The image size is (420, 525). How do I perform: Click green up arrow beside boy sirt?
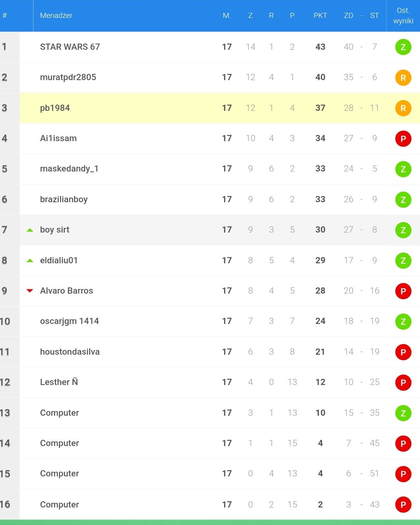[x=30, y=230]
